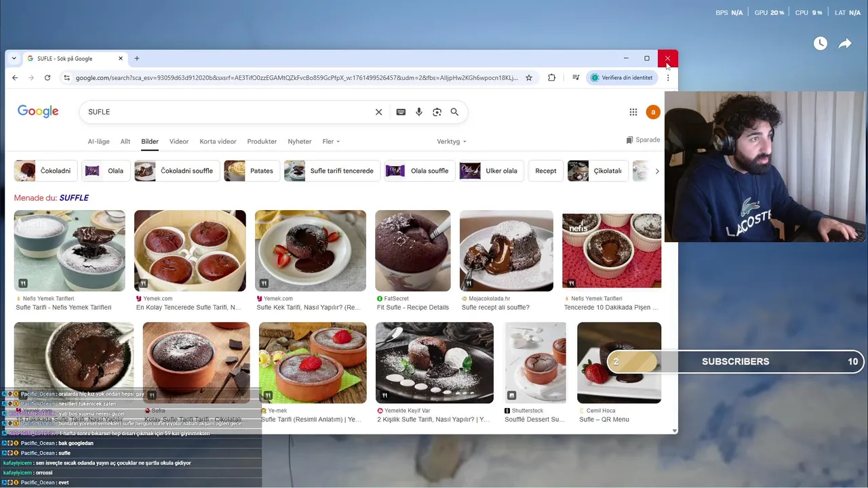868x488 pixels.
Task: Submit the search with the magnifier icon
Action: coord(454,112)
